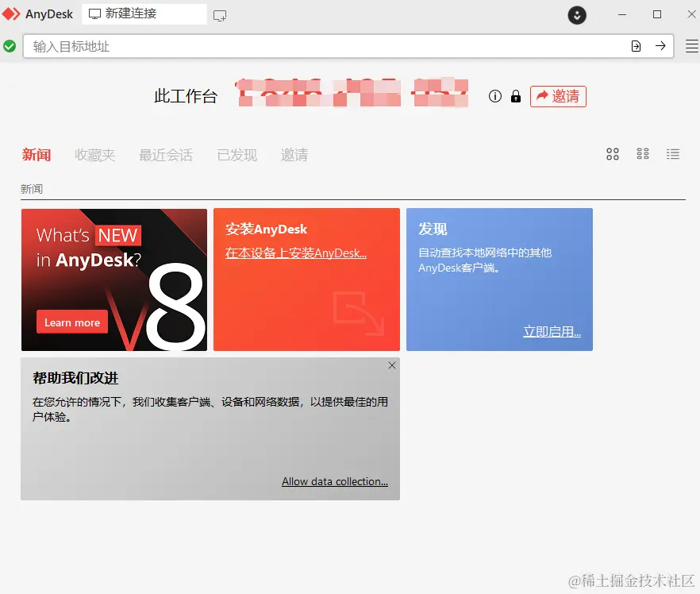Open the What's NEW in AnyDesk banner
This screenshot has height=594, width=700.
(114, 280)
